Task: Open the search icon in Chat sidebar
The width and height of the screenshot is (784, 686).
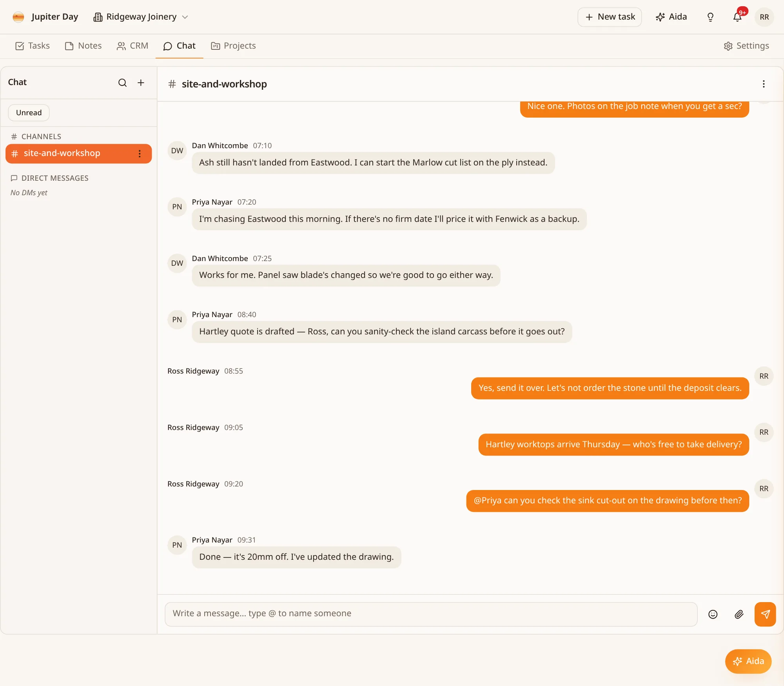Action: (x=122, y=83)
